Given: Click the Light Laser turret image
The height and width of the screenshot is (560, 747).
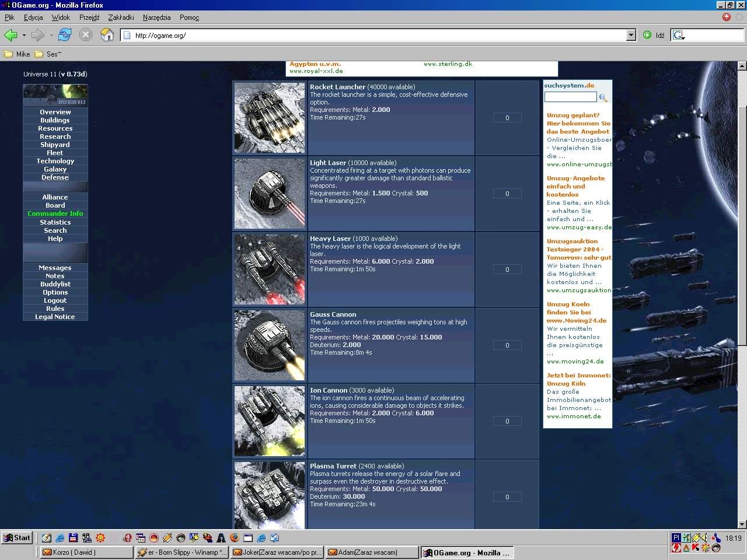Looking at the screenshot, I should tap(269, 193).
